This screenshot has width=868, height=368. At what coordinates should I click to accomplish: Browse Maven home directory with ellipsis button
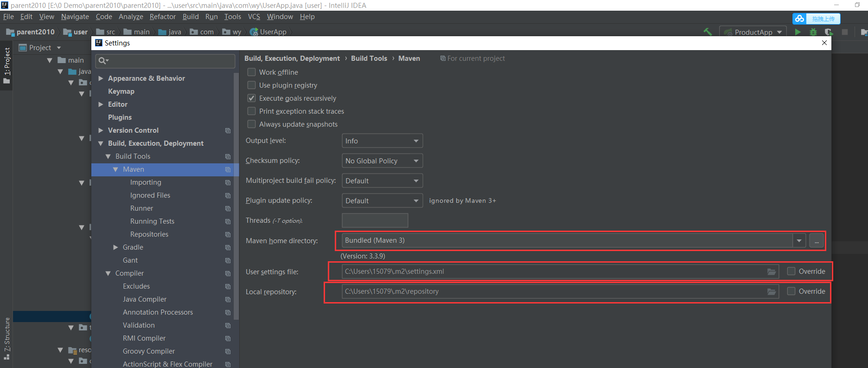817,241
